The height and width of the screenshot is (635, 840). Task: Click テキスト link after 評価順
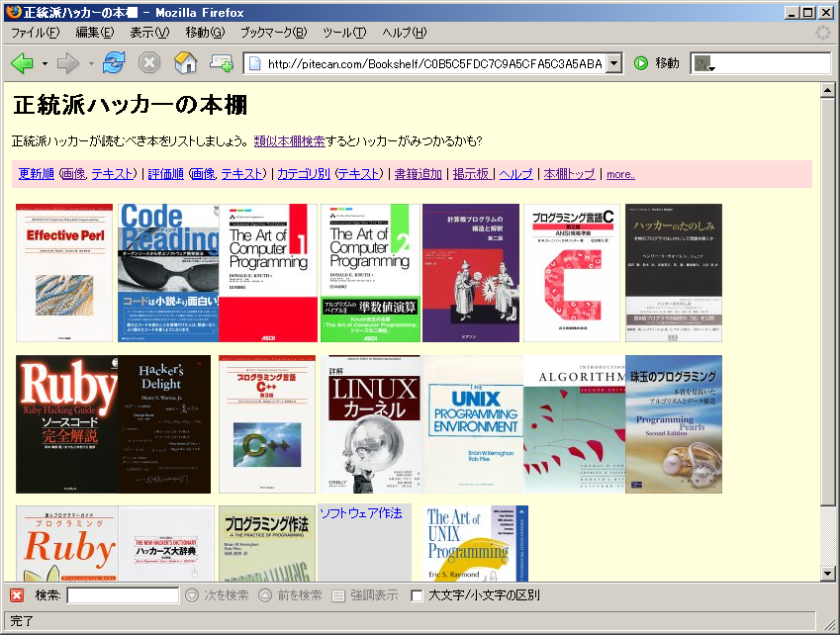coord(241,174)
